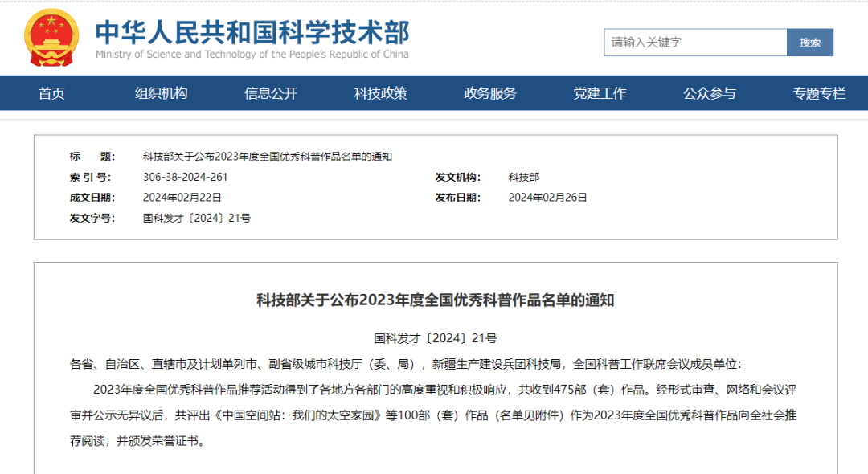Click the English ministry name subtitle
868x474 pixels.
(x=252, y=55)
